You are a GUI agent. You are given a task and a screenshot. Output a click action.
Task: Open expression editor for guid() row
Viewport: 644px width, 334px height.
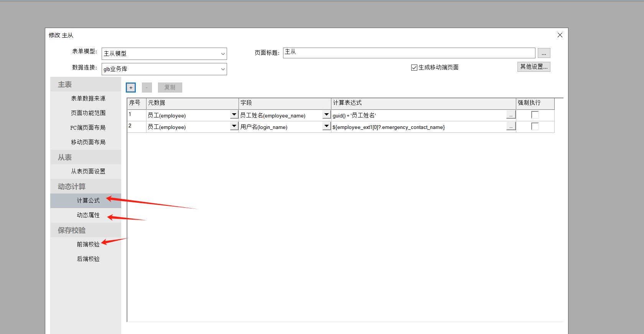pyautogui.click(x=511, y=115)
